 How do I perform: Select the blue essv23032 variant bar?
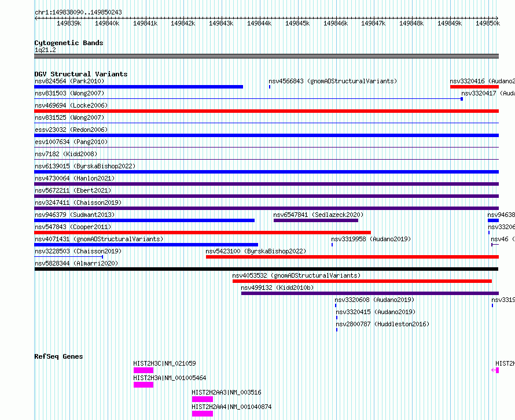[267, 135]
